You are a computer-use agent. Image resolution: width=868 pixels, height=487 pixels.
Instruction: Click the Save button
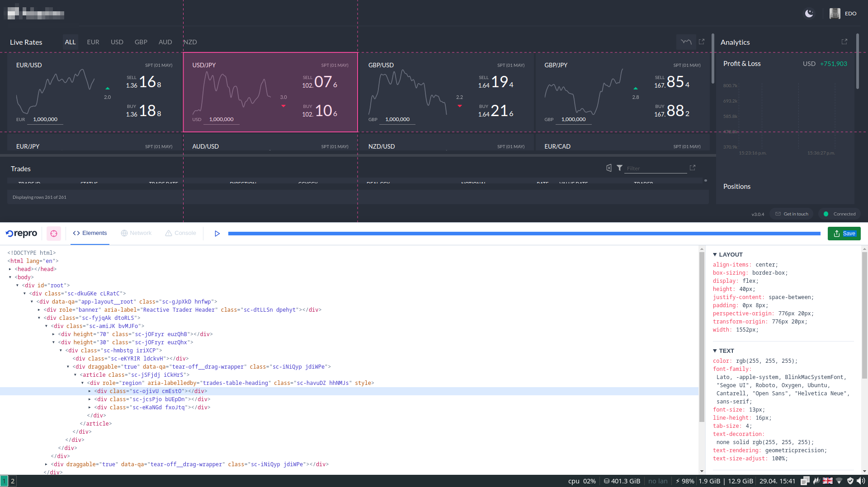(844, 234)
